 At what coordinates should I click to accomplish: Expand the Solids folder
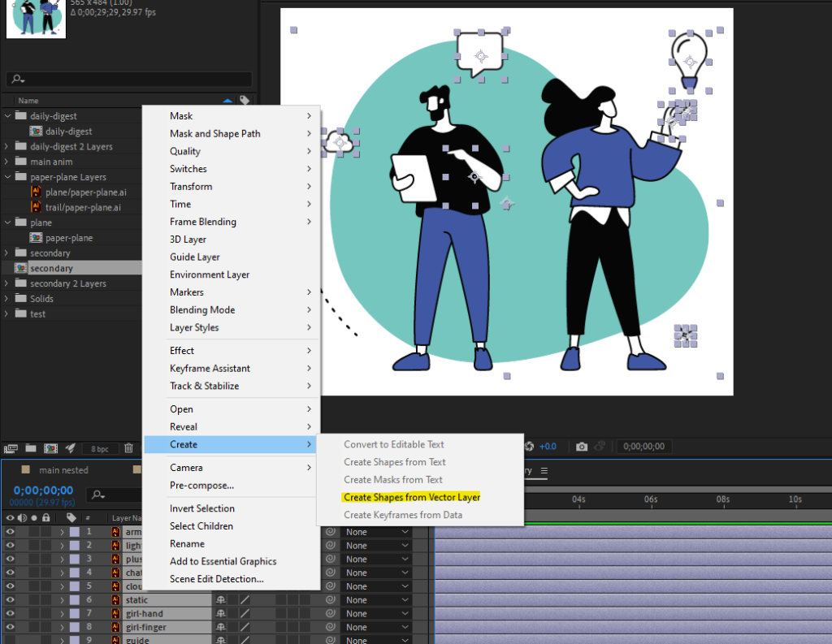(x=8, y=299)
